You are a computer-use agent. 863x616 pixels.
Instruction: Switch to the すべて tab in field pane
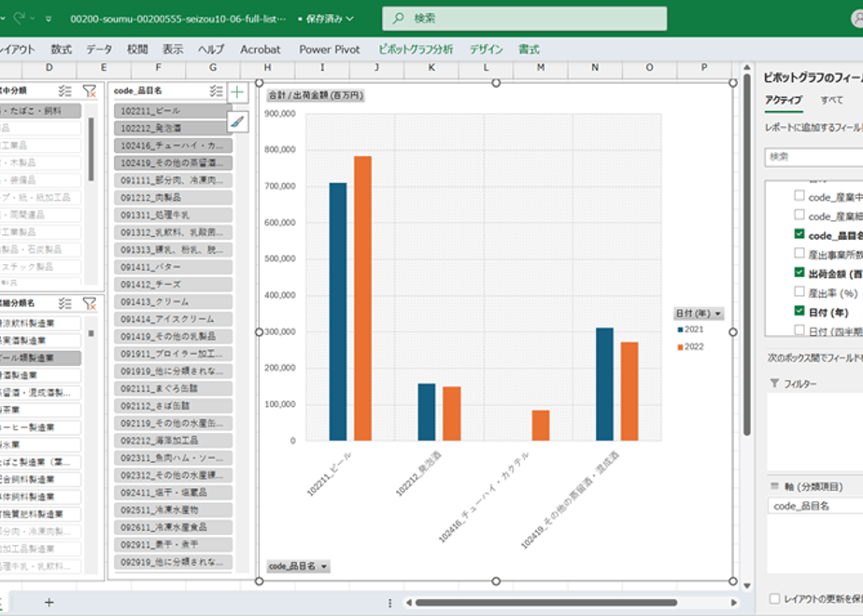tap(831, 100)
